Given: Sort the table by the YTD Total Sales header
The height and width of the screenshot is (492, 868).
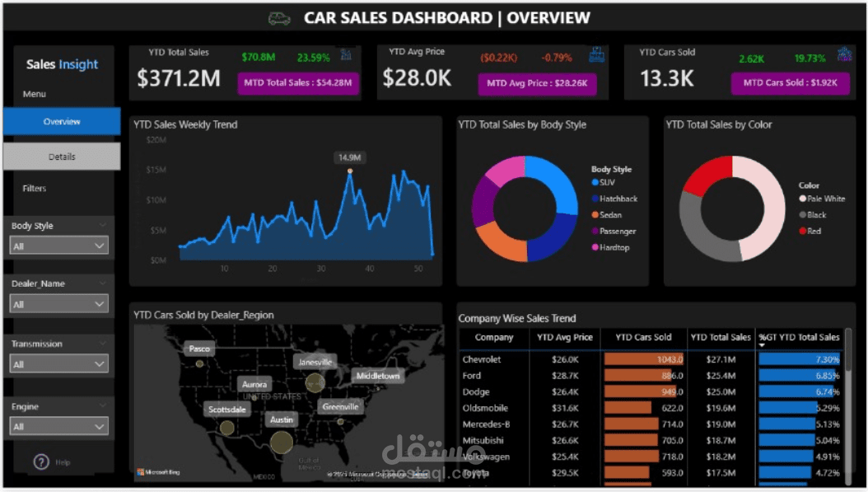Looking at the screenshot, I should click(721, 337).
